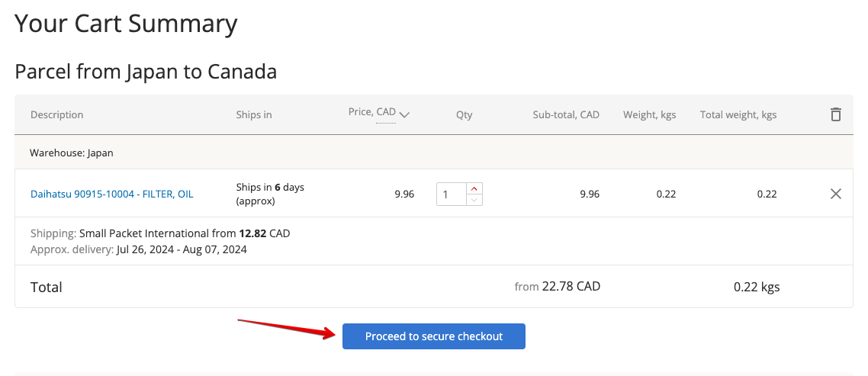The height and width of the screenshot is (376, 868).
Task: Expand the Price currency dropdown chevron
Action: [x=404, y=115]
